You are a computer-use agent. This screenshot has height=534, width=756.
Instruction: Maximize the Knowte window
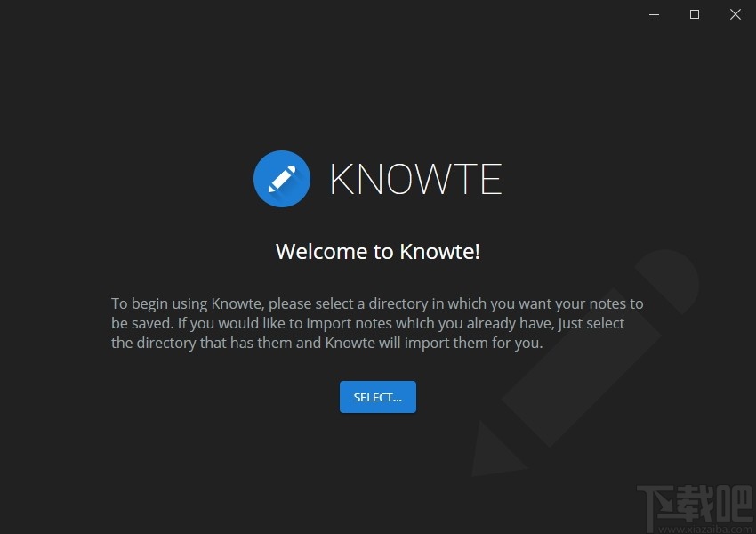(x=695, y=14)
